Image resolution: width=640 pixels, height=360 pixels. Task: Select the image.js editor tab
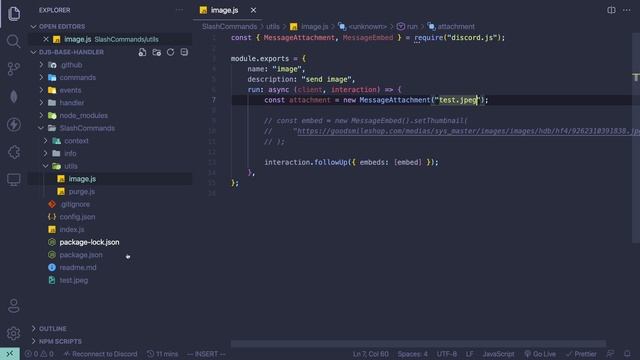[224, 10]
